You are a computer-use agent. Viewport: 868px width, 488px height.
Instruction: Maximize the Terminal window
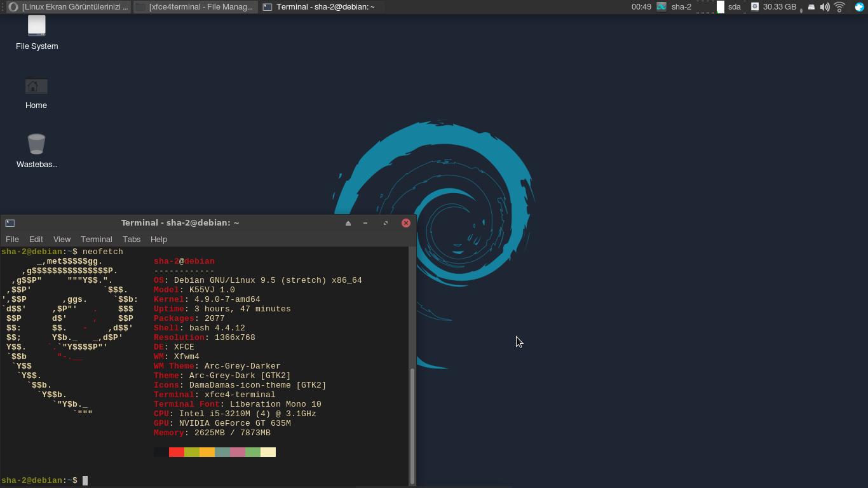coord(386,223)
